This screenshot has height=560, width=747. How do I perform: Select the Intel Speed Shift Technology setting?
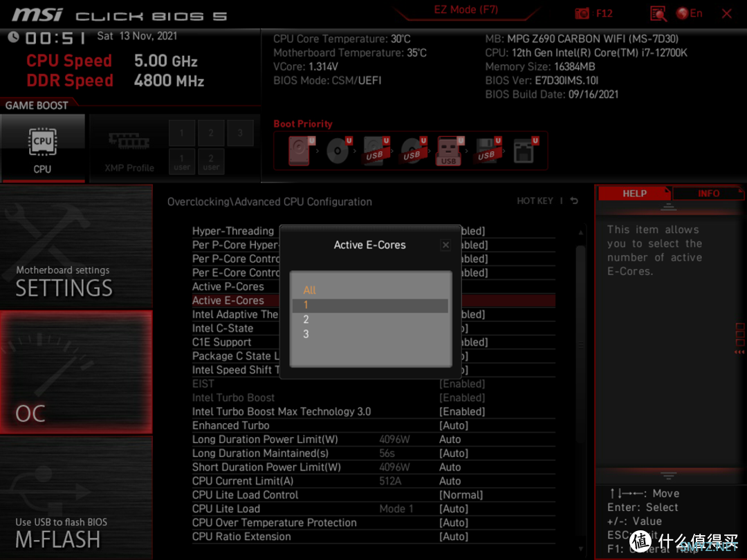tap(235, 369)
